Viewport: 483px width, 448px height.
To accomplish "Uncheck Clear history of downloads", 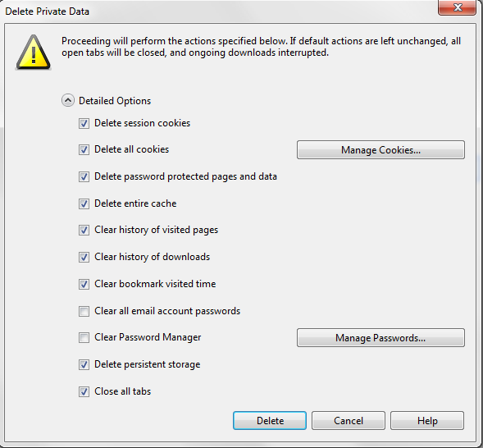I will tap(84, 258).
